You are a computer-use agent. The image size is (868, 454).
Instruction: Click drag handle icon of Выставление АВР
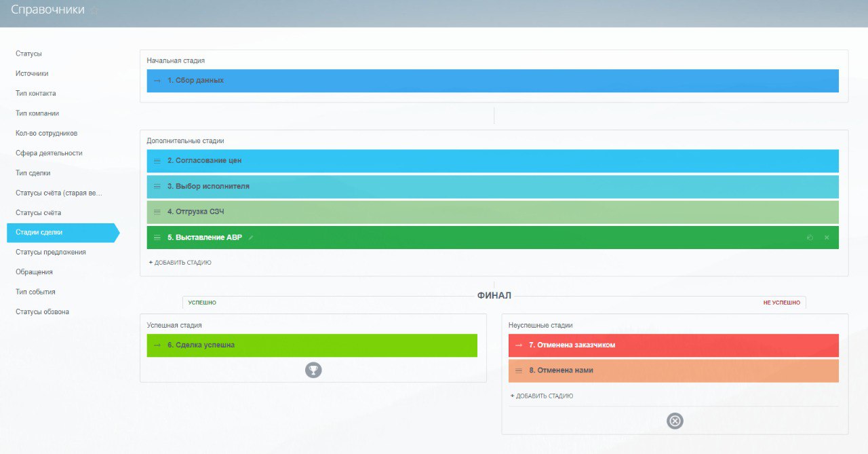coord(157,238)
